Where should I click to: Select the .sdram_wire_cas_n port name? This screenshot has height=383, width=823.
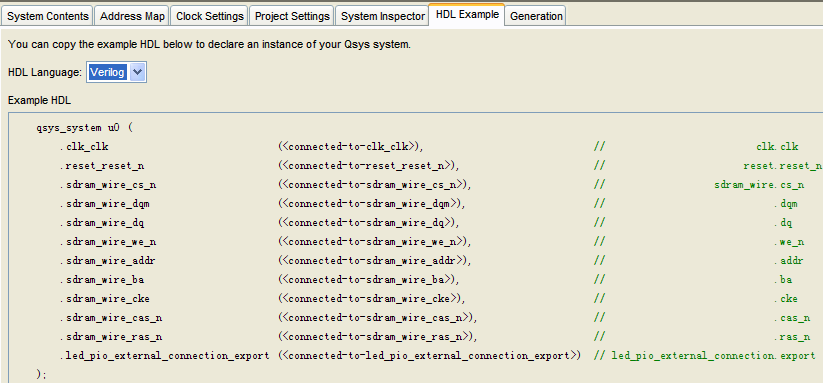click(x=111, y=318)
